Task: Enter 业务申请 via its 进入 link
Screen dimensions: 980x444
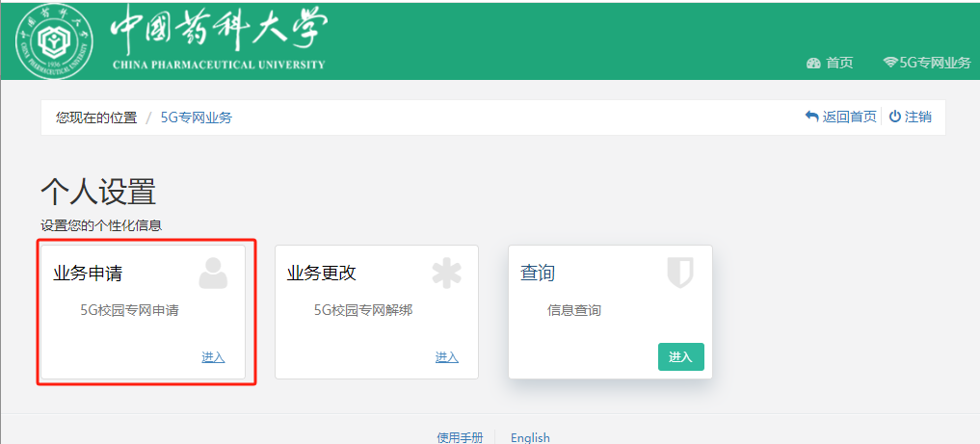Action: (x=213, y=357)
